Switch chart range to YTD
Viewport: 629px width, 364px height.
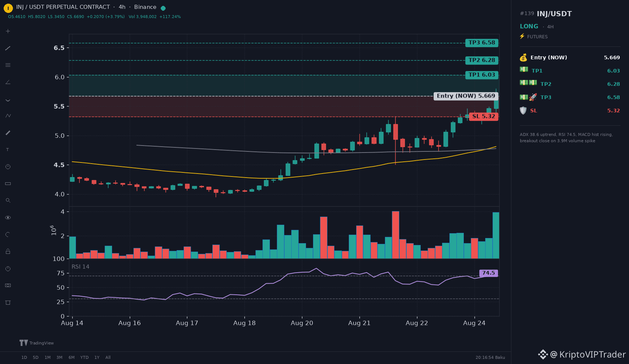84,357
